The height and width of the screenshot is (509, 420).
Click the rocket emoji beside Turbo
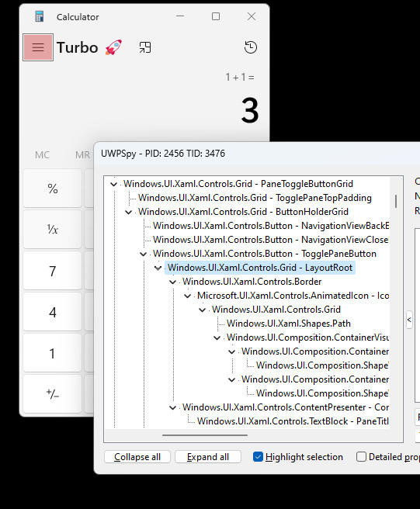(113, 47)
